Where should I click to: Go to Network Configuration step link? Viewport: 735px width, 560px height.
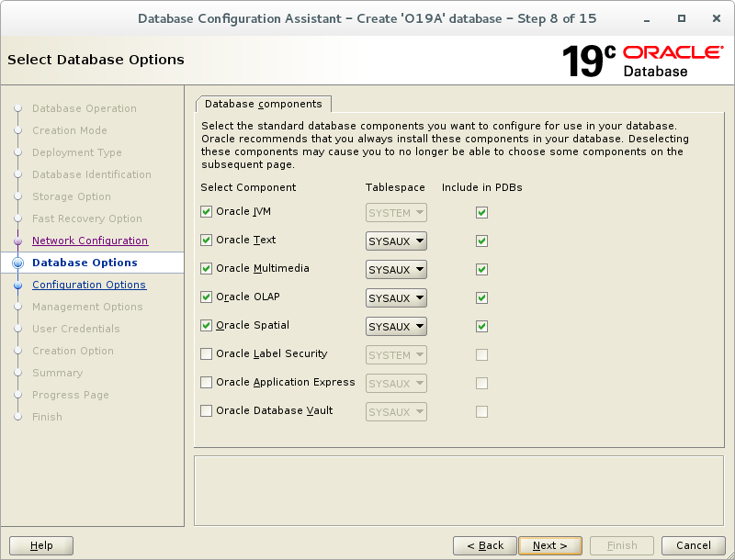point(90,241)
